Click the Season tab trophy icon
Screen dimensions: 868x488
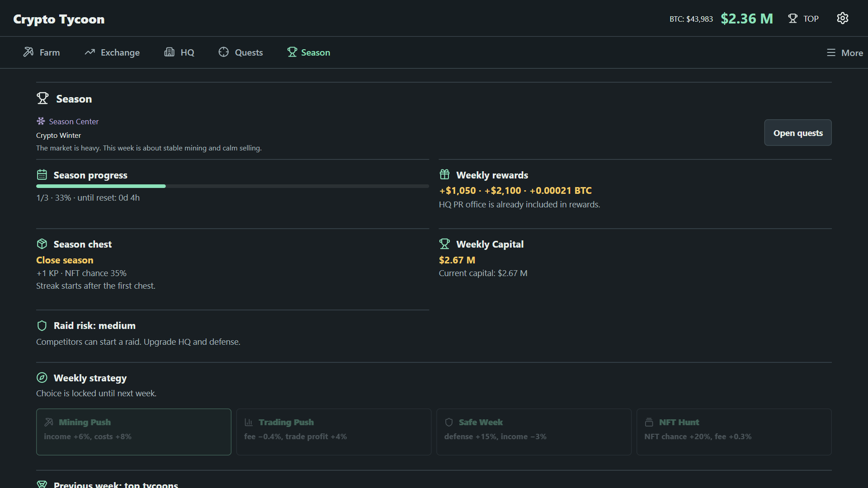pyautogui.click(x=292, y=52)
